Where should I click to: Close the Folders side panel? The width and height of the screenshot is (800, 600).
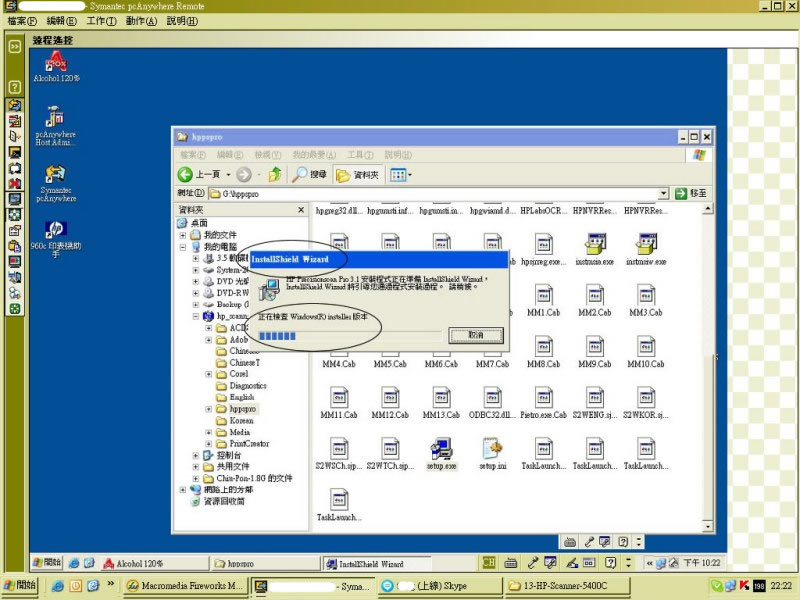point(302,210)
